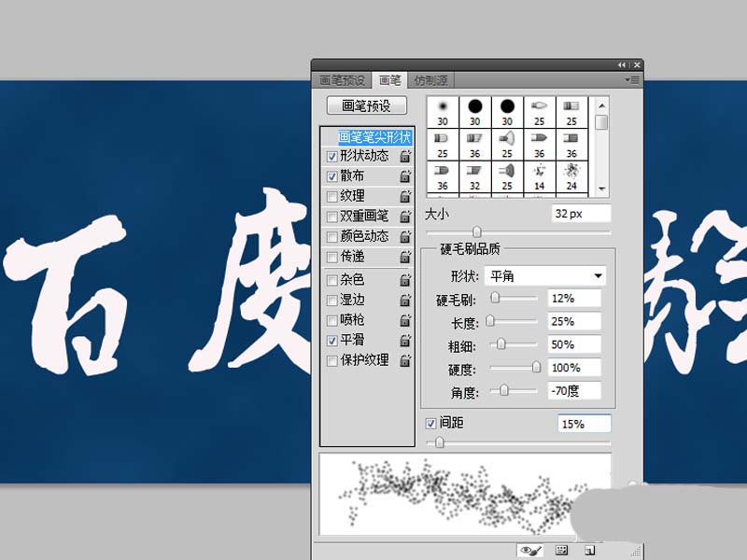Viewport: 747px width, 560px height.
Task: Toggle the bristle brush preview eye icon
Action: (530, 551)
